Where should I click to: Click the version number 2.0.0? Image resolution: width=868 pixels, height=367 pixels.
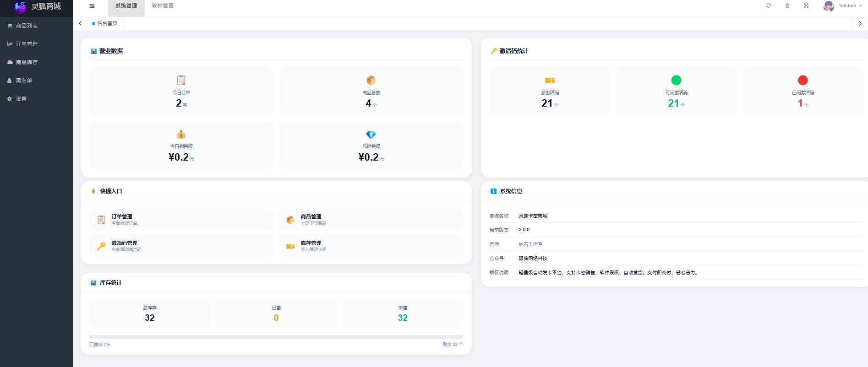[x=524, y=230]
